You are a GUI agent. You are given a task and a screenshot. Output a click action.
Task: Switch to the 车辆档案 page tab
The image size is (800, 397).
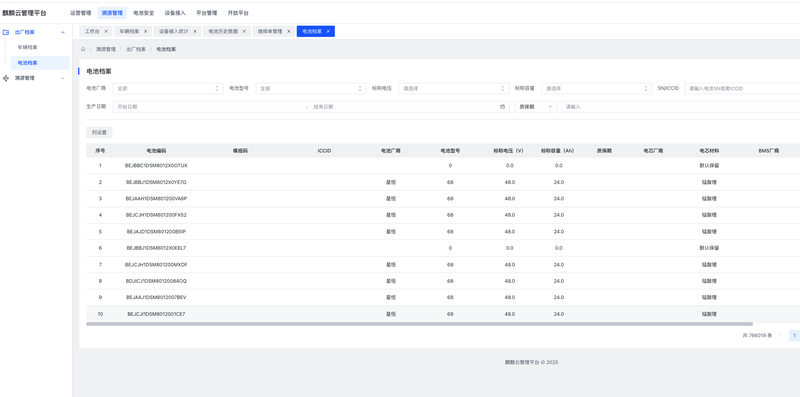pos(129,31)
